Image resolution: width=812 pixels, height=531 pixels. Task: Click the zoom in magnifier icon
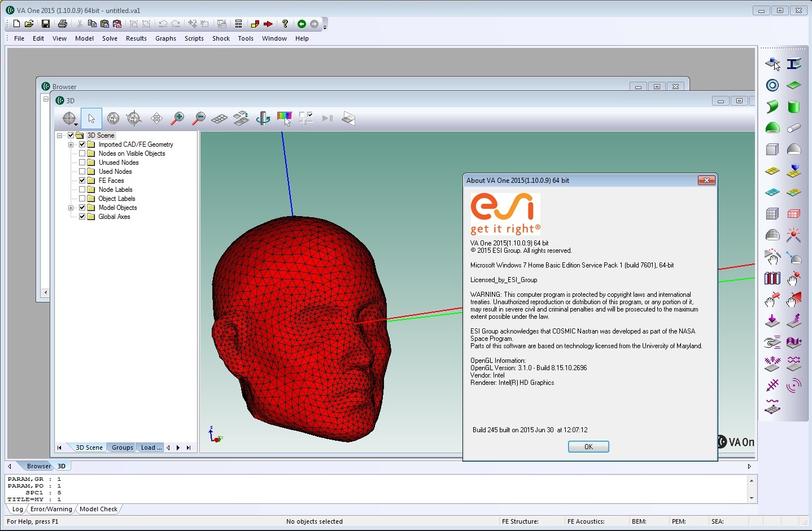click(x=178, y=119)
